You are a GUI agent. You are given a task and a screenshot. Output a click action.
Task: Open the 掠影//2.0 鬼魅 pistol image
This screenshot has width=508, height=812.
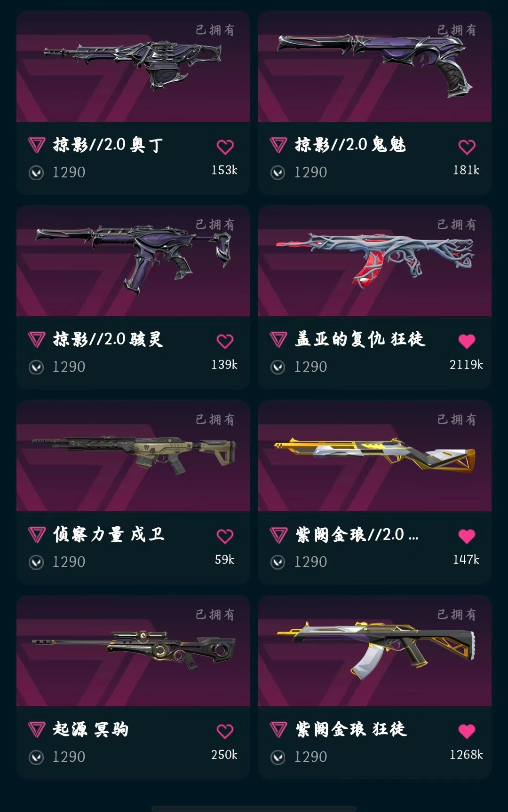[x=375, y=66]
